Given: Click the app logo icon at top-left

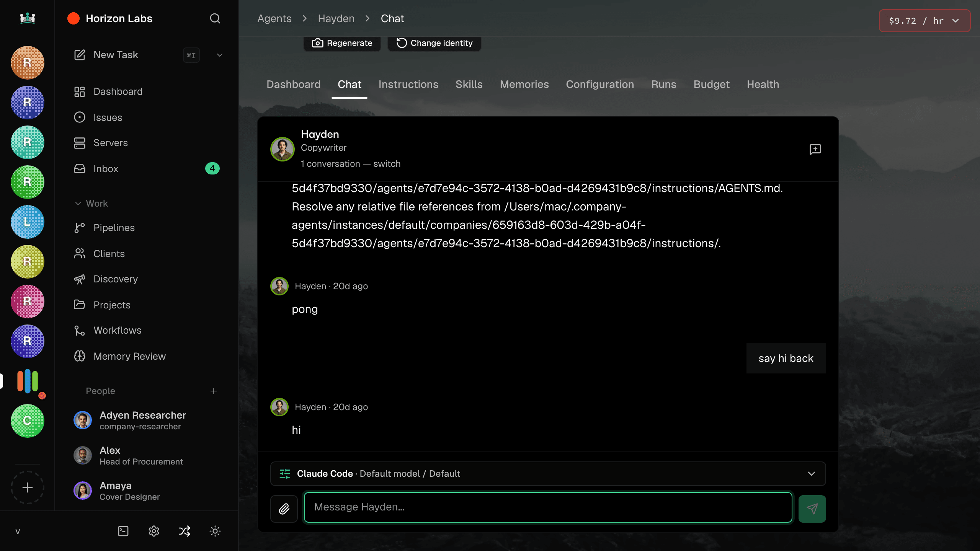Looking at the screenshot, I should pyautogui.click(x=28, y=18).
